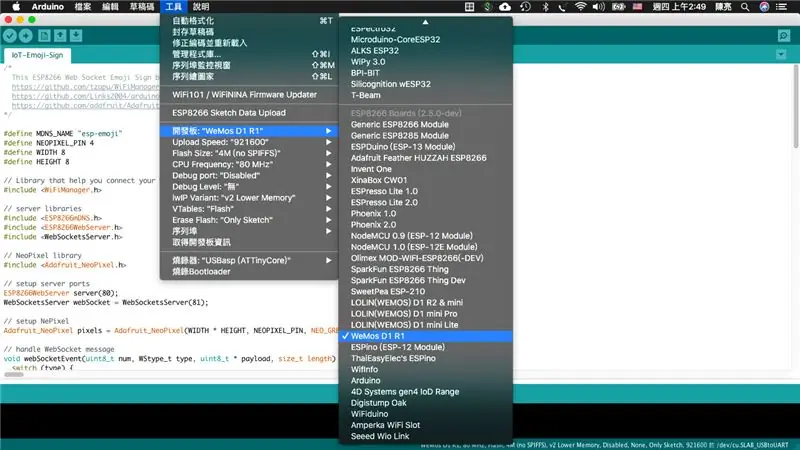The height and width of the screenshot is (450, 800).
Task: Click the volume icon in menu bar
Action: [x=598, y=7]
